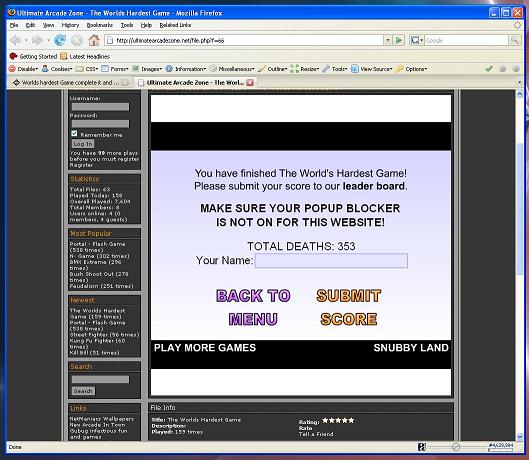
Task: Click the green checkmark validation icon
Action: coord(489,69)
